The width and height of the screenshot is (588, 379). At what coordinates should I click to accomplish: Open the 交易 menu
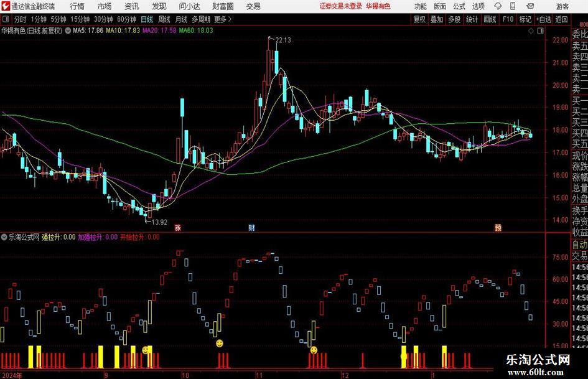point(253,6)
